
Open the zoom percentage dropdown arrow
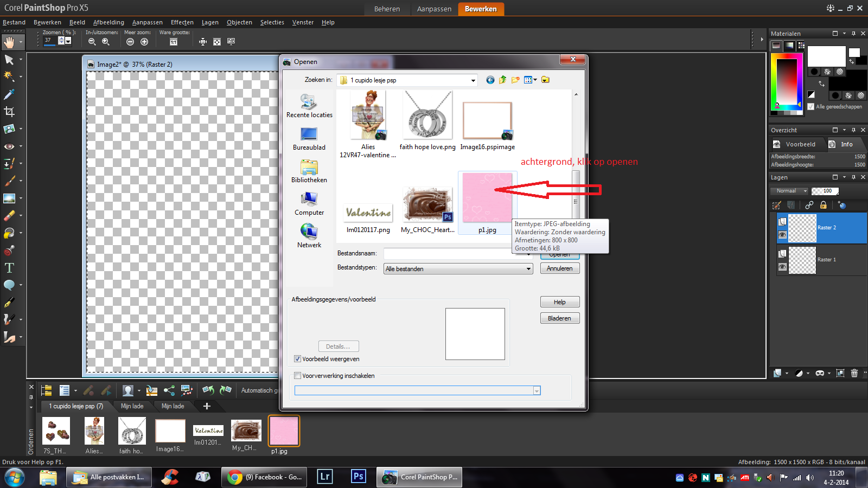[68, 41]
